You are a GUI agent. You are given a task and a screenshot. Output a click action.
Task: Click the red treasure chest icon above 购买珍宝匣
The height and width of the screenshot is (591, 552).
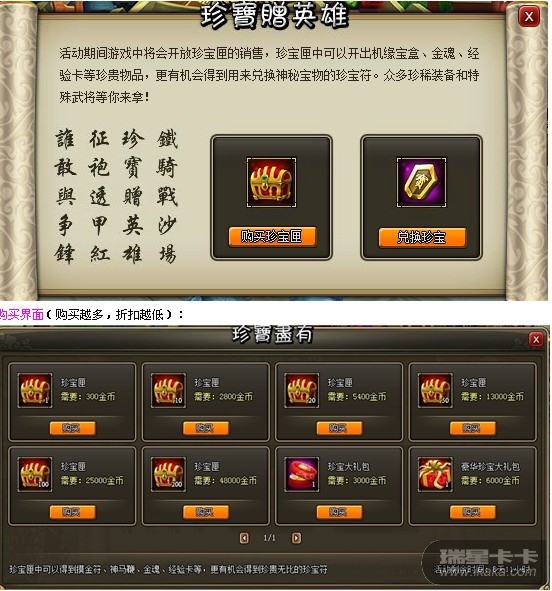click(271, 182)
